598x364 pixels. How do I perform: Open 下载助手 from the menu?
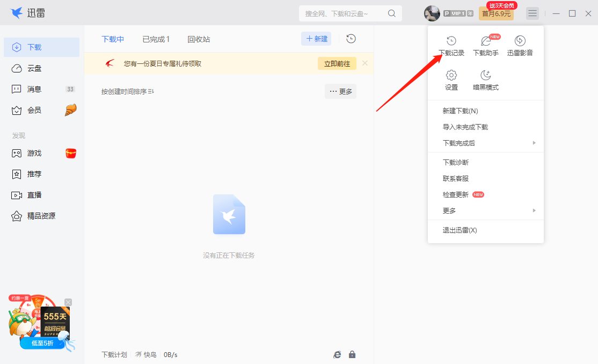point(485,46)
